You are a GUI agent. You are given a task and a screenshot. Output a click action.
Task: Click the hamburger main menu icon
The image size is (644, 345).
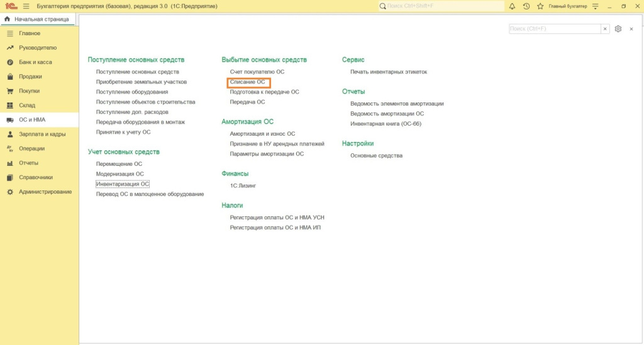26,6
